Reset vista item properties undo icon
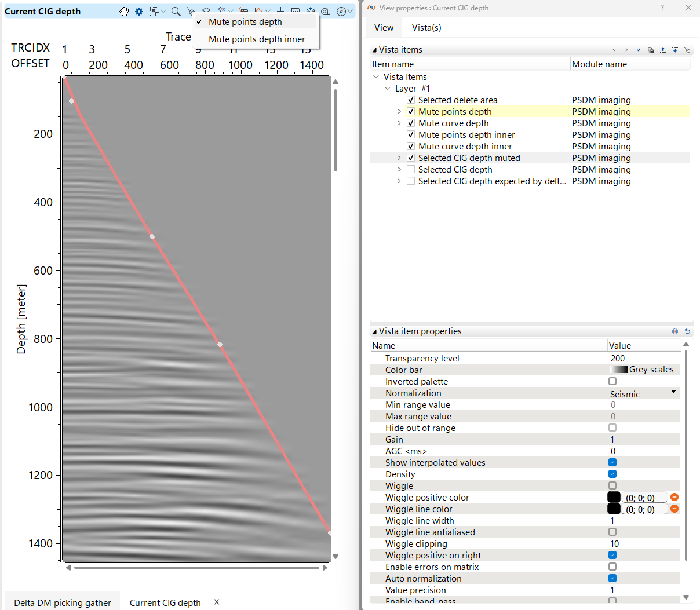 [687, 331]
